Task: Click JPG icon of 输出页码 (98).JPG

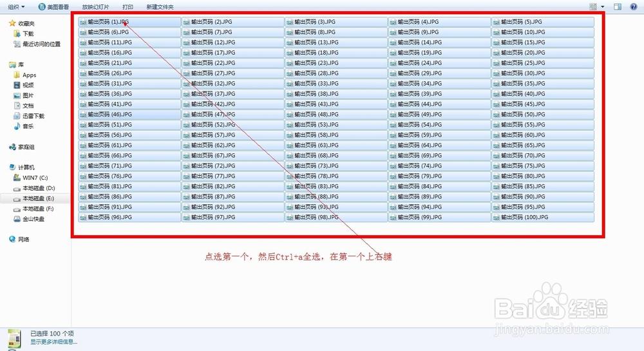Action: pyautogui.click(x=290, y=217)
